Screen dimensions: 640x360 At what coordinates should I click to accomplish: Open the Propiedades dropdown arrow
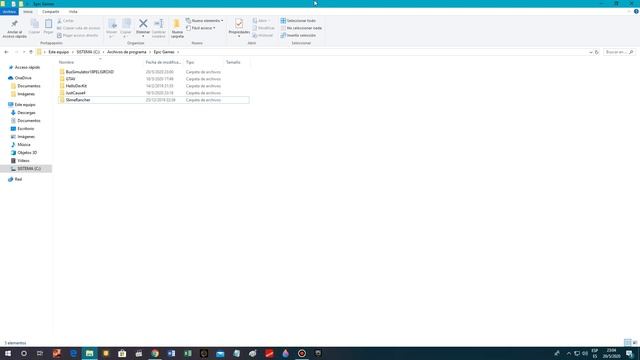(239, 36)
